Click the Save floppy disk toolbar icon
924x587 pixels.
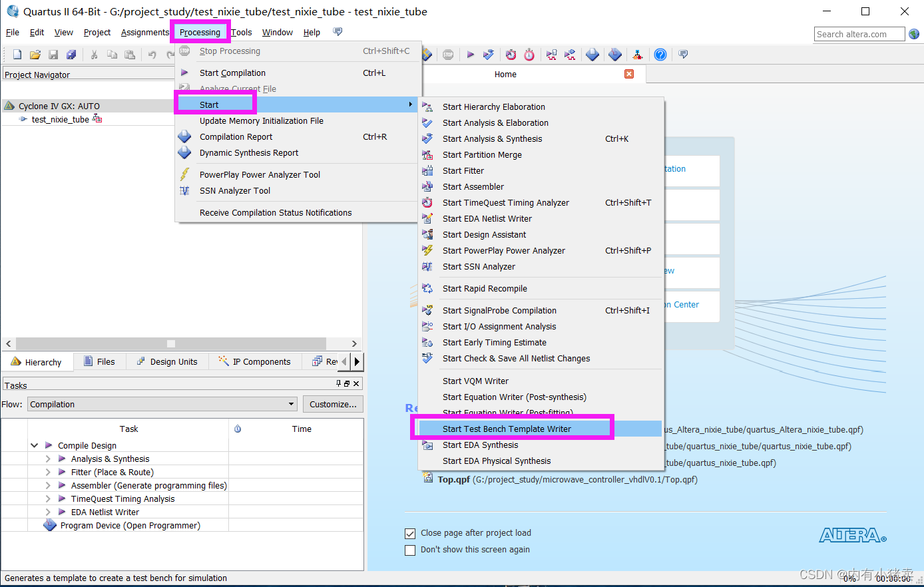(x=53, y=55)
